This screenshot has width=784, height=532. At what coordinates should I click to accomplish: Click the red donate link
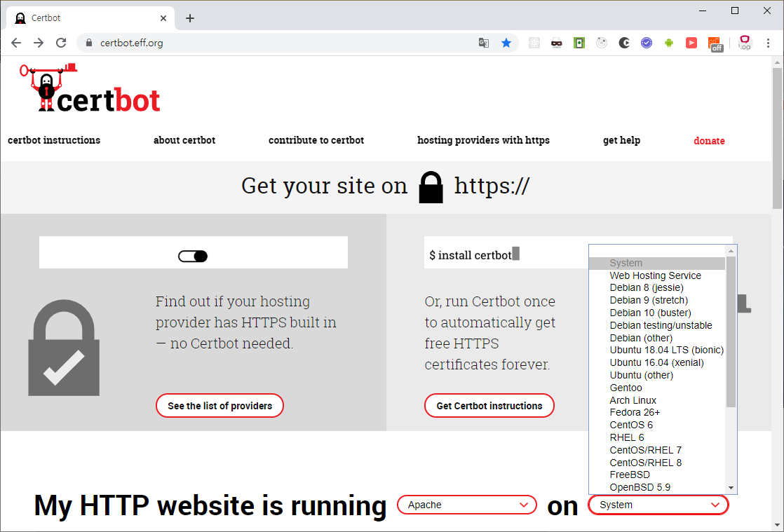(x=709, y=141)
